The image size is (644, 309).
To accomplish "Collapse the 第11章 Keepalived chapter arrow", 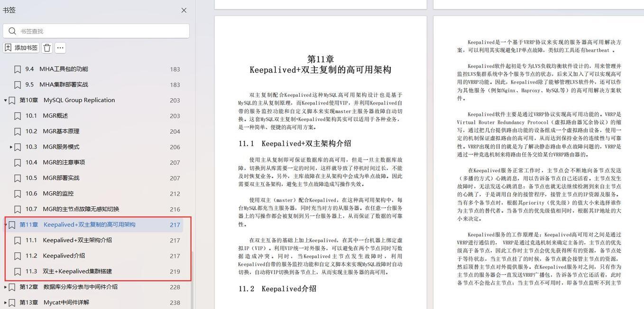I will (5, 225).
